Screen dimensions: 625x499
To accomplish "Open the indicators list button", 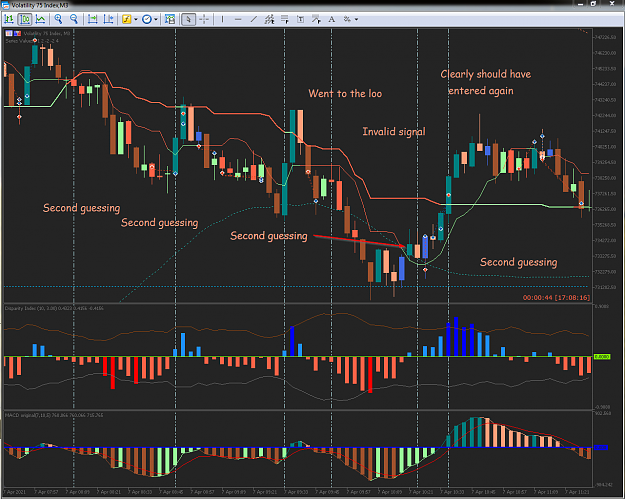I will click(x=127, y=19).
